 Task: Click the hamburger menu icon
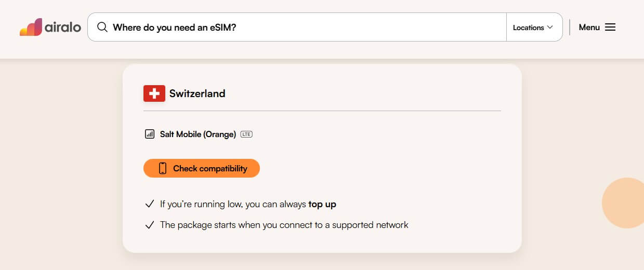610,28
